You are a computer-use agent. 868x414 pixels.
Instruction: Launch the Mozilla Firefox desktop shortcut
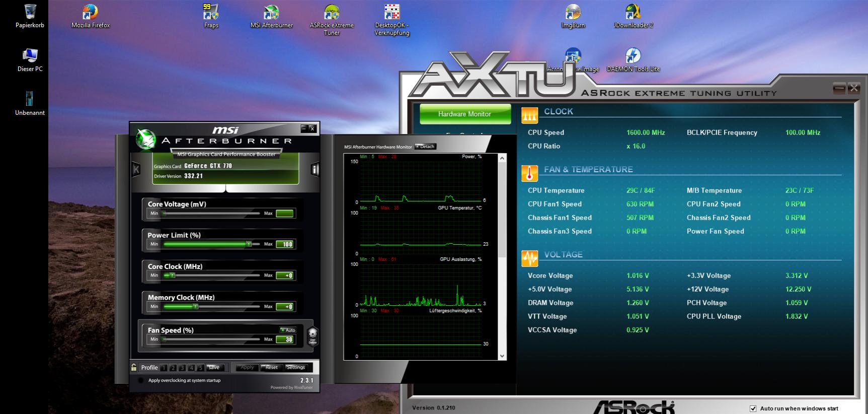[91, 15]
